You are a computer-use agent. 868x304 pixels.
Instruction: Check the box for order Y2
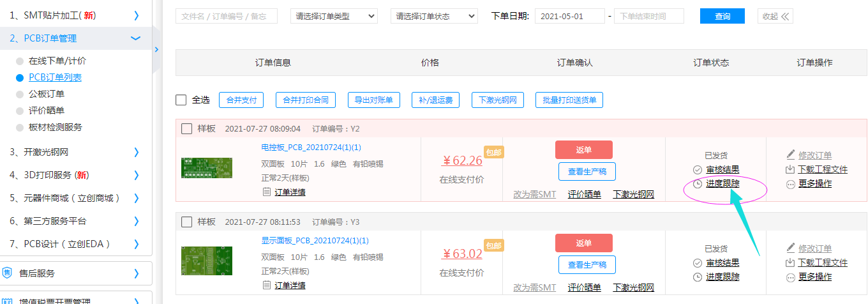[x=187, y=129]
